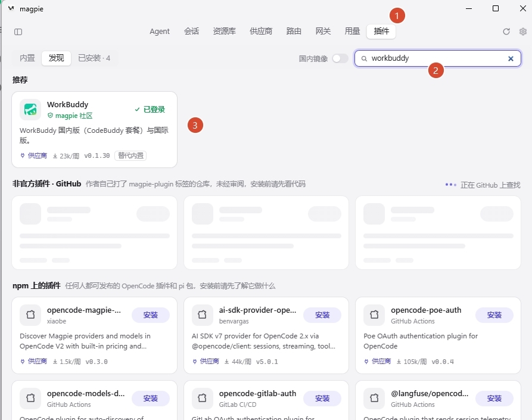Viewport: 532px width, 420px height.
Task: Clear the workbuddy search text
Action: [x=511, y=59]
